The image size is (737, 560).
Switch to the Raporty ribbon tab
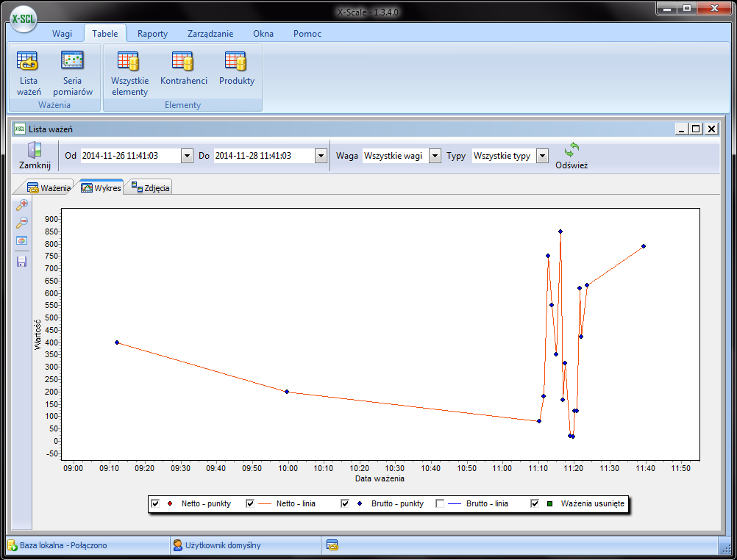[x=152, y=34]
